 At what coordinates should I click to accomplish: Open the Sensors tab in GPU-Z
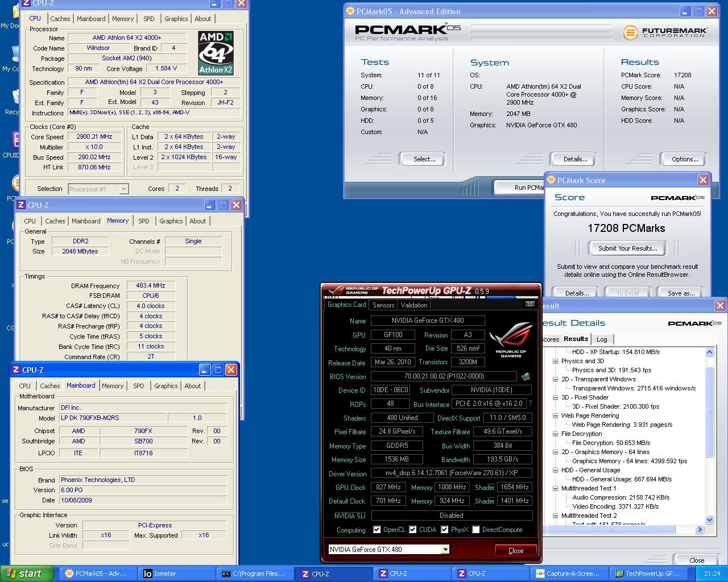click(383, 305)
